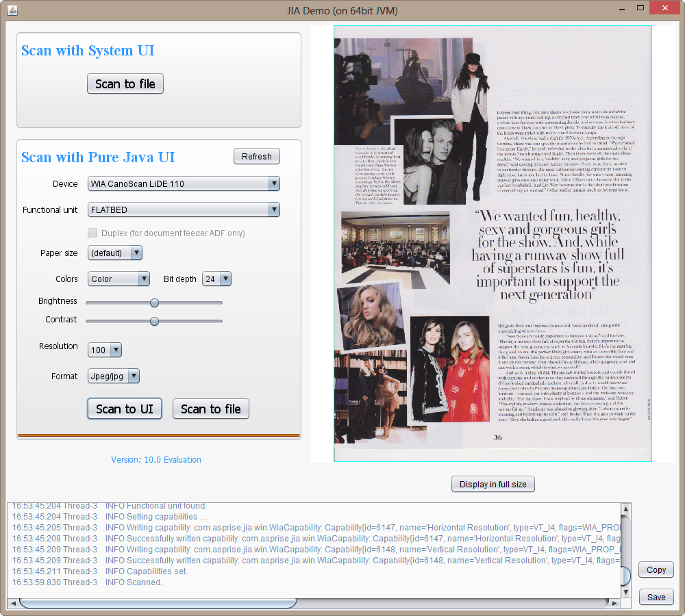
Task: Click Scan to file under System UI
Action: [x=125, y=84]
